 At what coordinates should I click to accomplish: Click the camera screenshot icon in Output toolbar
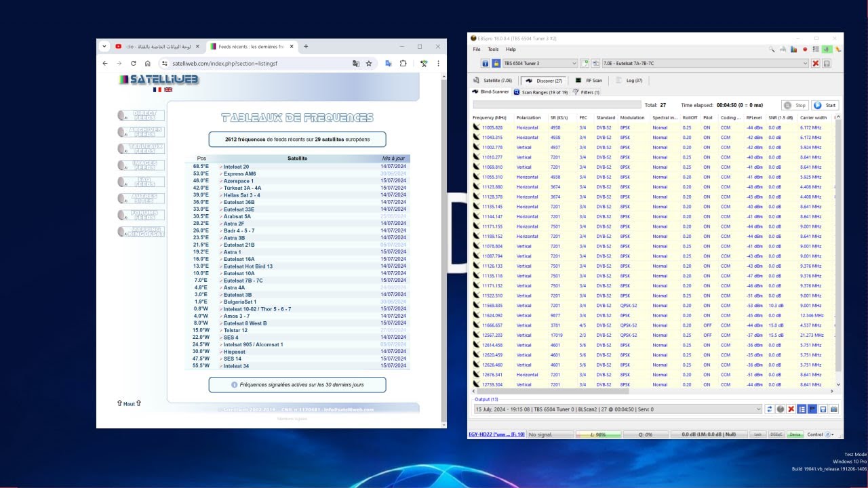[834, 409]
